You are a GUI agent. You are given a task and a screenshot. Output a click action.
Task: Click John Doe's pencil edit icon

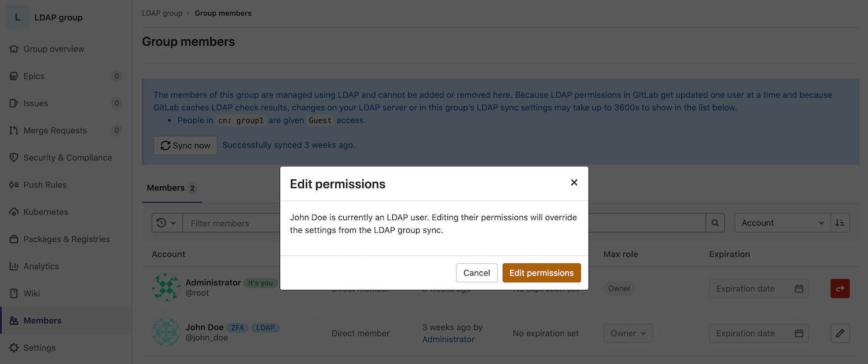pyautogui.click(x=840, y=333)
